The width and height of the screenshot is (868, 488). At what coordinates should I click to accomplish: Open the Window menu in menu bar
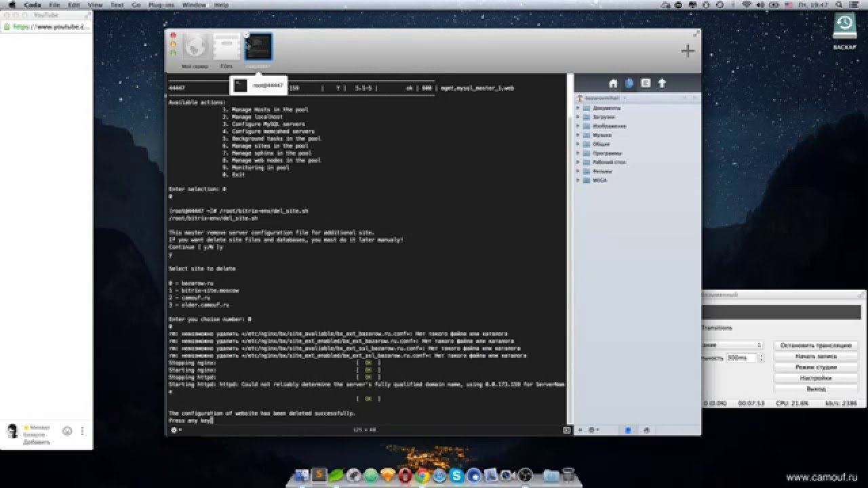pyautogui.click(x=195, y=5)
